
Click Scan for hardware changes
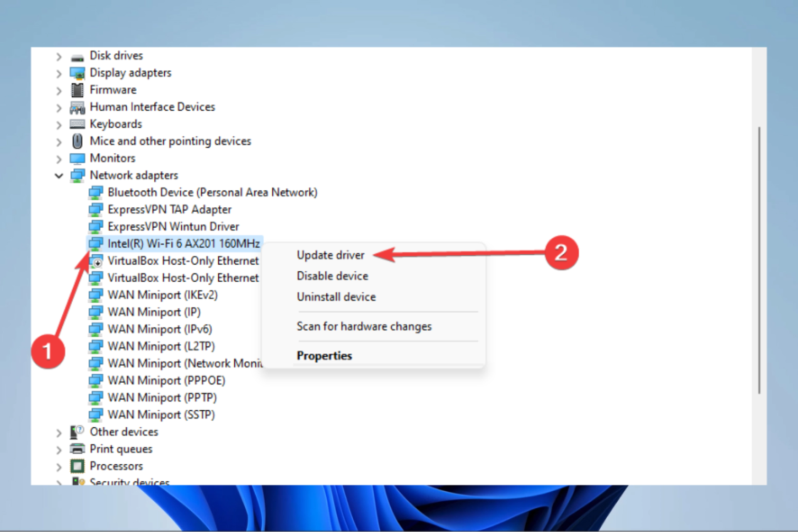coord(364,327)
